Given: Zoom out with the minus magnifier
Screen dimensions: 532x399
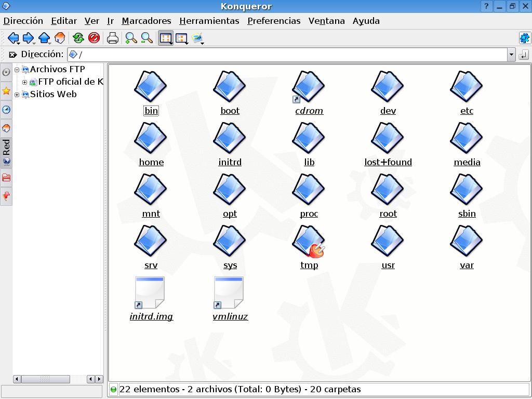Looking at the screenshot, I should click(x=147, y=38).
